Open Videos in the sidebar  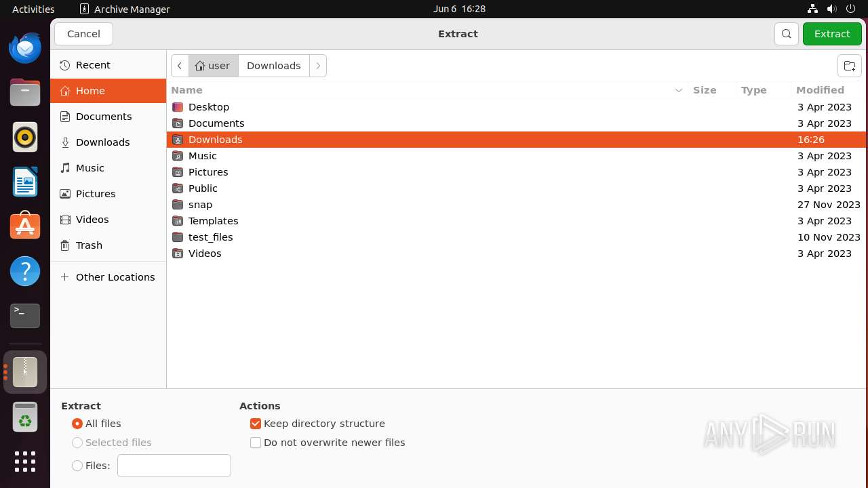pos(108,220)
